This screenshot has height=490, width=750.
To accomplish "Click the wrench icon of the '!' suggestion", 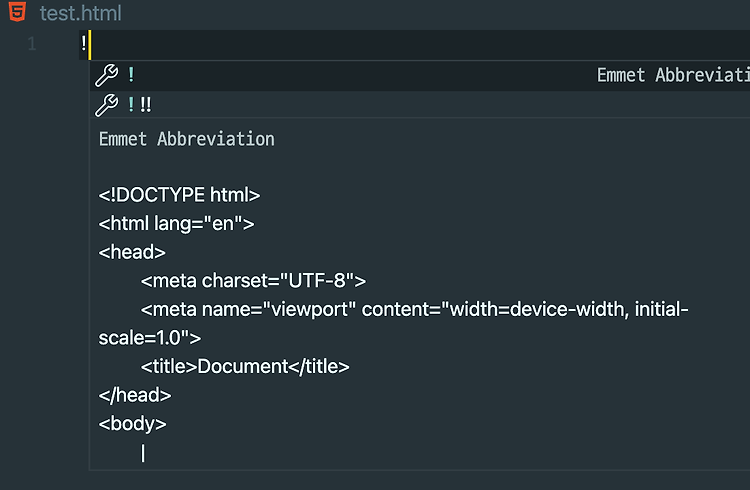I will [x=106, y=75].
